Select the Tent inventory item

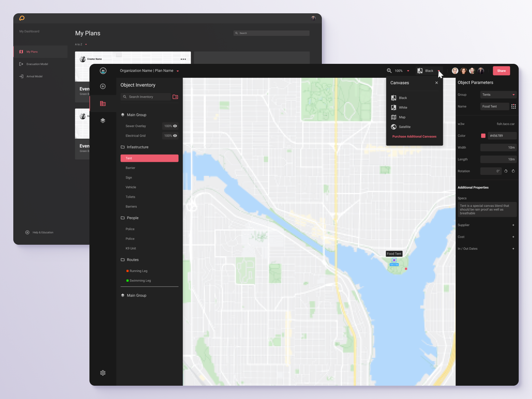coord(149,158)
